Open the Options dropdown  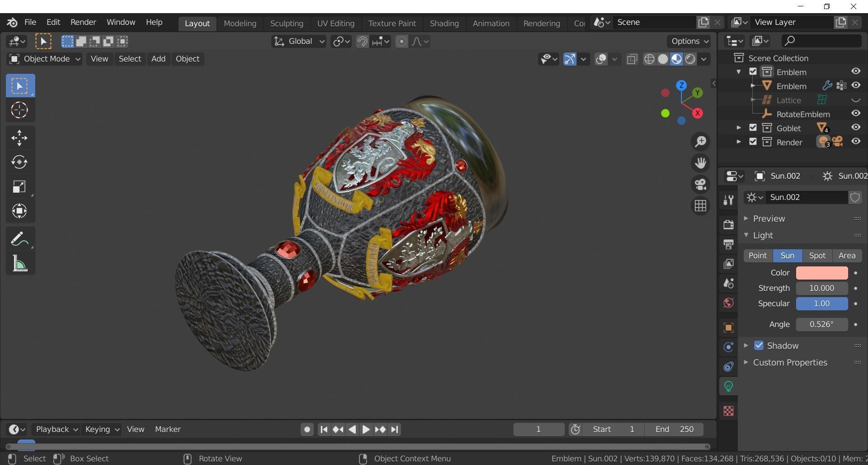click(689, 41)
